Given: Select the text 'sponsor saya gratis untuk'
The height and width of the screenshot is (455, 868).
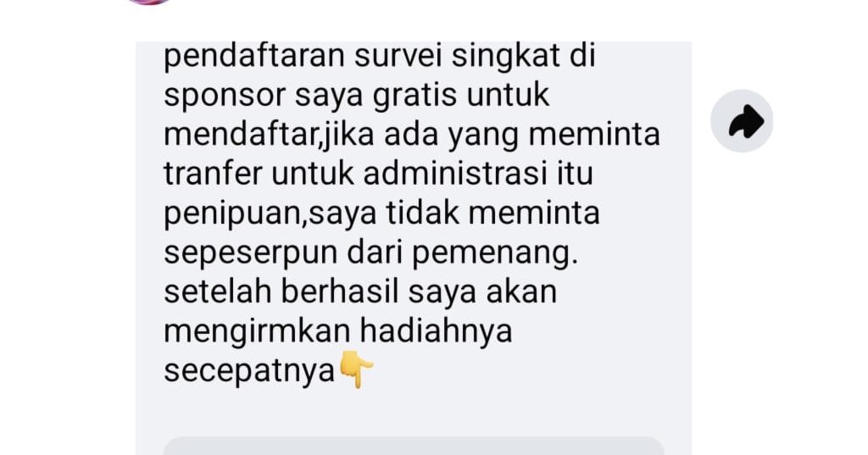Looking at the screenshot, I should tap(356, 95).
